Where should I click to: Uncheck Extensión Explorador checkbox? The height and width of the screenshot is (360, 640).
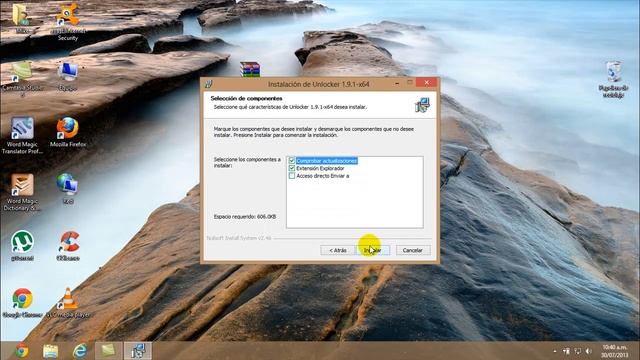pyautogui.click(x=292, y=168)
